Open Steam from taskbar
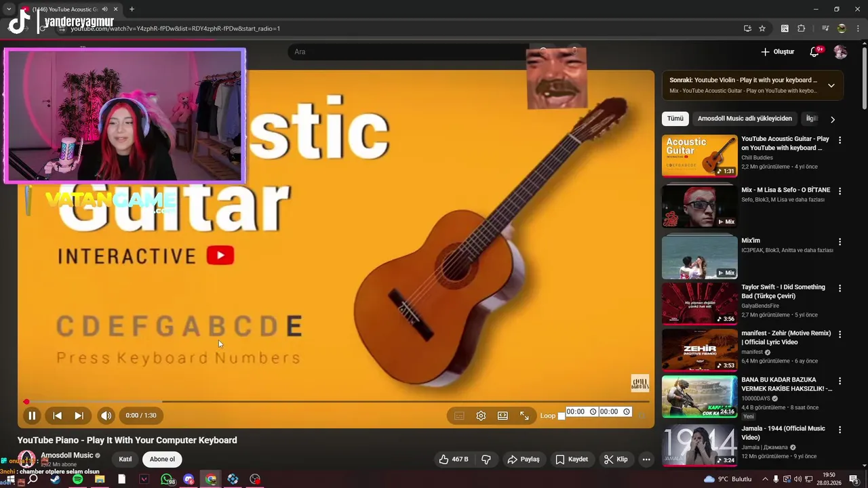Viewport: 868px width, 488px height. (55, 479)
